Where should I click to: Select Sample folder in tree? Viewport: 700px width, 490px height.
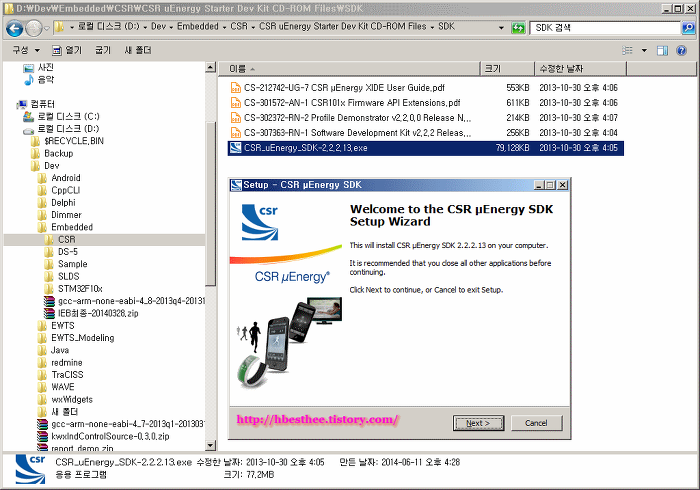[72, 264]
